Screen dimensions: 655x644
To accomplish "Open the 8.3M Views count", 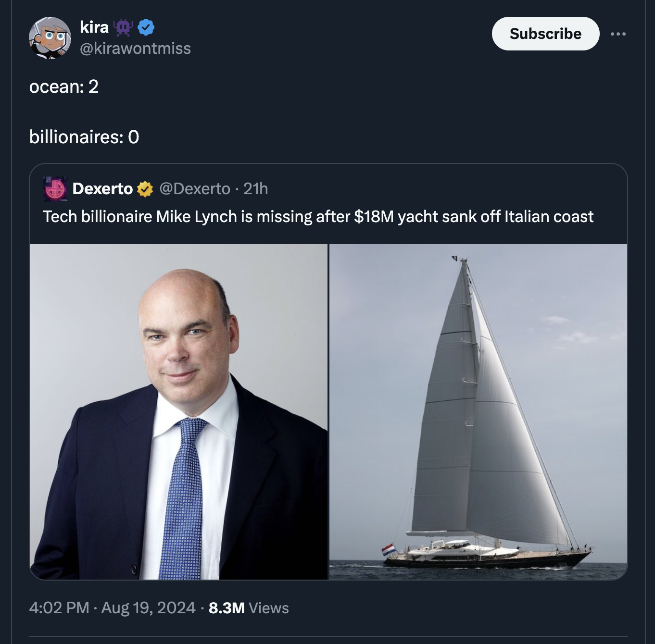I will 249,608.
